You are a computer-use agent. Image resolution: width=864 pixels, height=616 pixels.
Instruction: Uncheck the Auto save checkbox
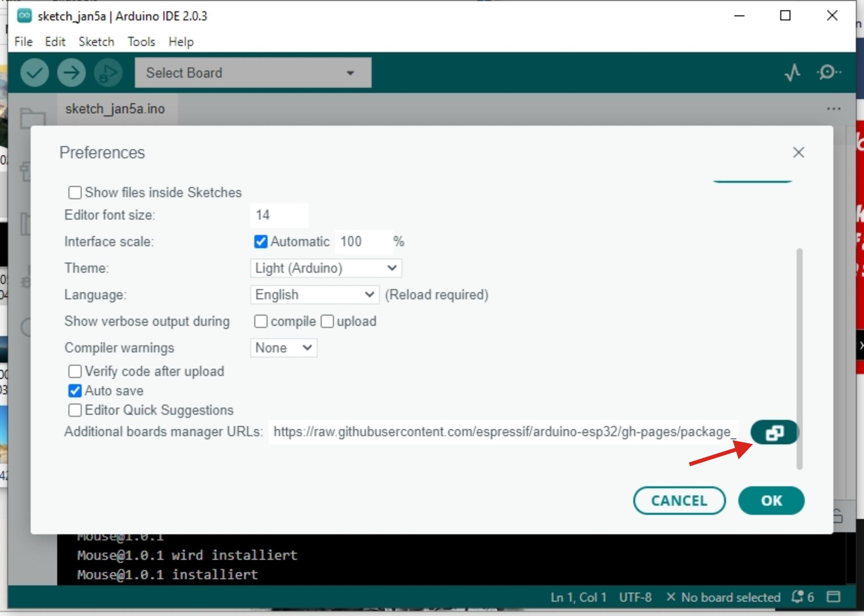(75, 391)
